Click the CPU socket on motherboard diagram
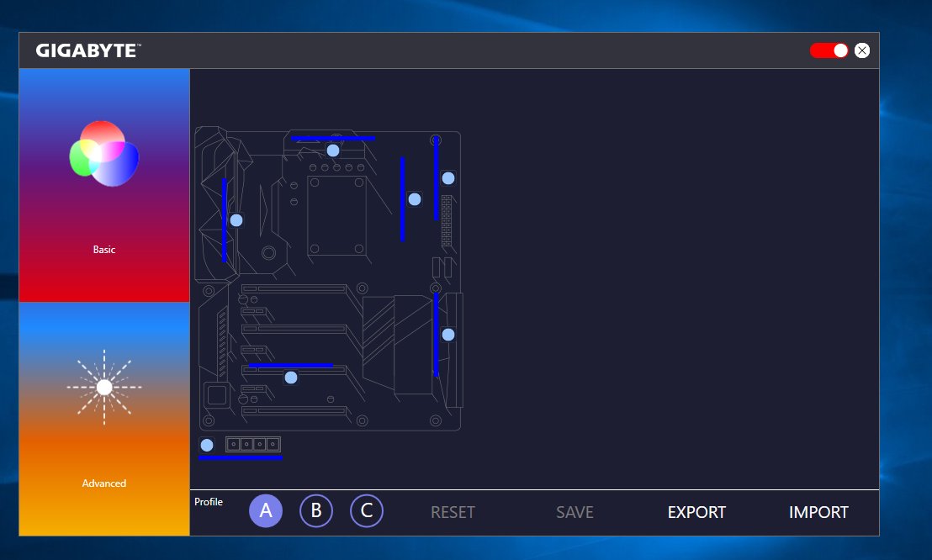Image resolution: width=932 pixels, height=560 pixels. 336,210
